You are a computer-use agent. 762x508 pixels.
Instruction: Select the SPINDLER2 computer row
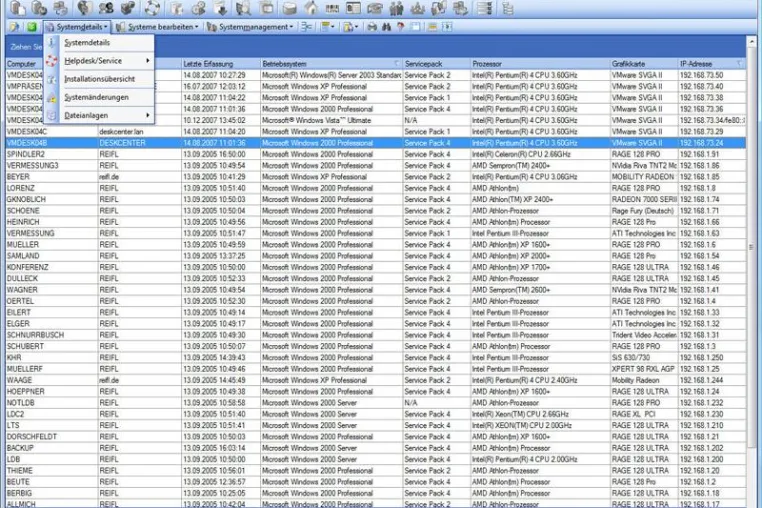(x=376, y=154)
